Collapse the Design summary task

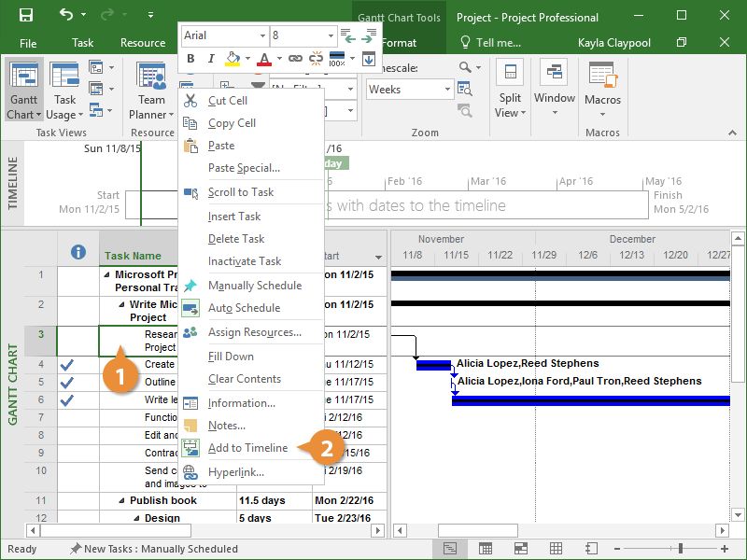click(135, 519)
